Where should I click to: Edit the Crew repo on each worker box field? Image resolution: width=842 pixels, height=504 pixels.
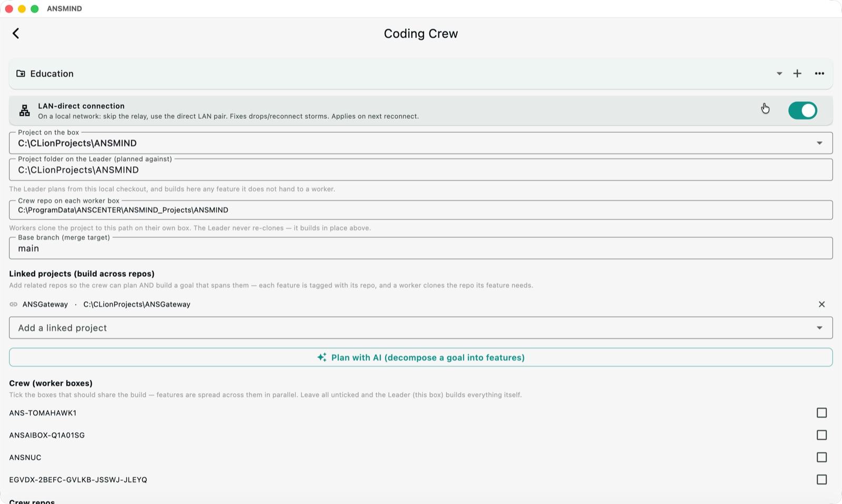click(x=420, y=210)
